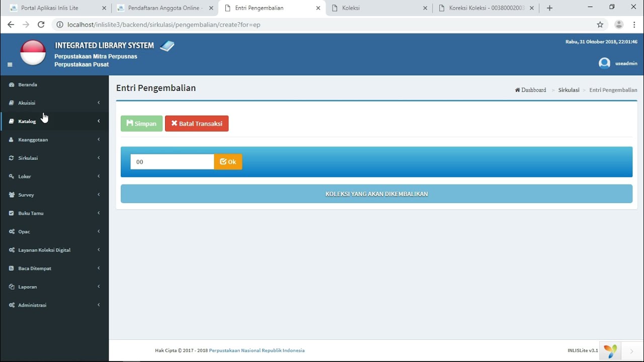Close the Entri Pengembalian tab
Viewport: 644px width, 362px height.
tap(318, 8)
